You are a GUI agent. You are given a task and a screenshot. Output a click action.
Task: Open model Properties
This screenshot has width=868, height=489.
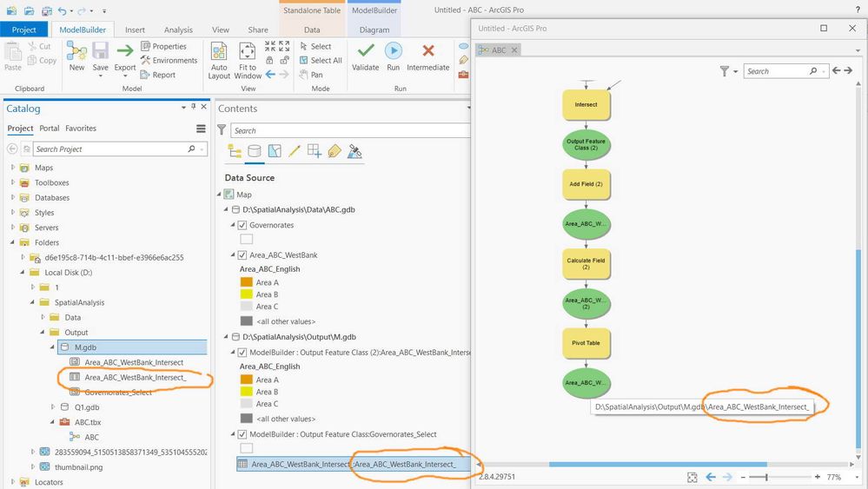click(x=164, y=46)
